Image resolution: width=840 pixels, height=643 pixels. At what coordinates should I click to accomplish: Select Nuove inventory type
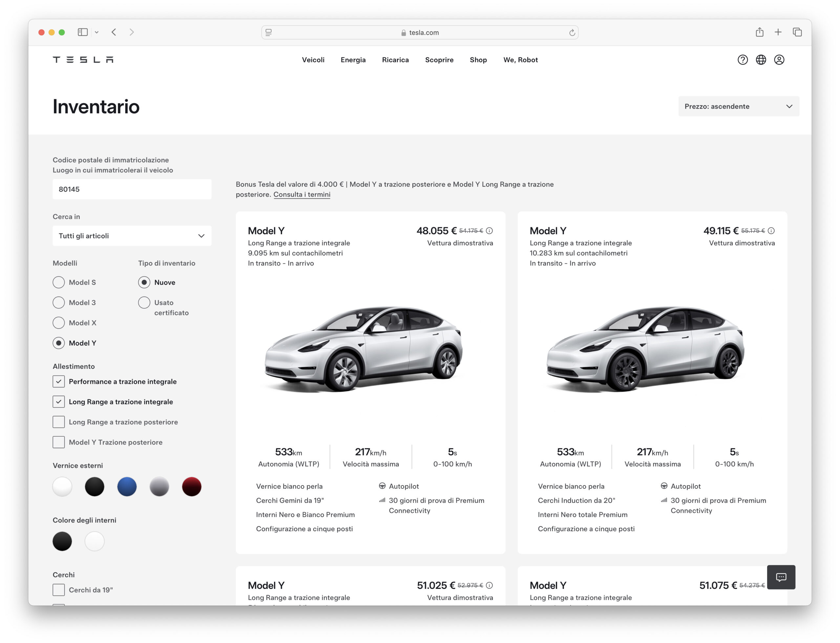point(144,282)
